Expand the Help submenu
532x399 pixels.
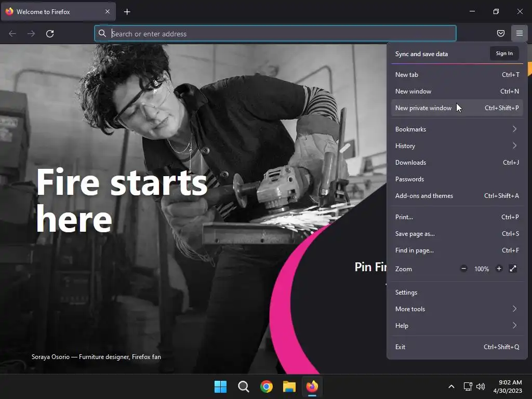tap(457, 326)
